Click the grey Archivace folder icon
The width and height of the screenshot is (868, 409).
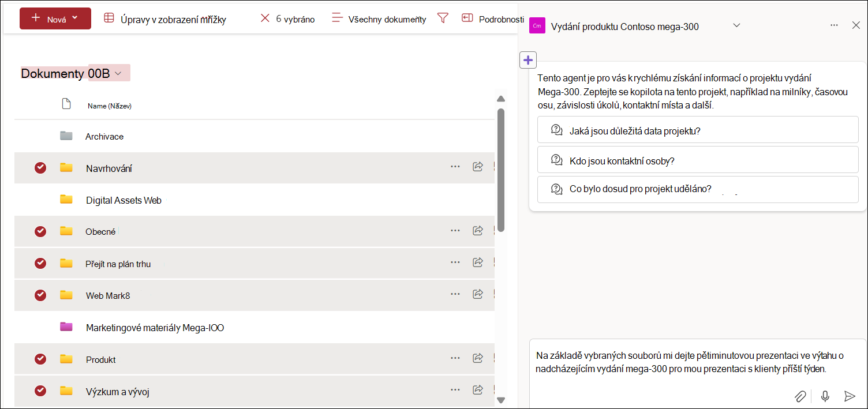click(66, 136)
